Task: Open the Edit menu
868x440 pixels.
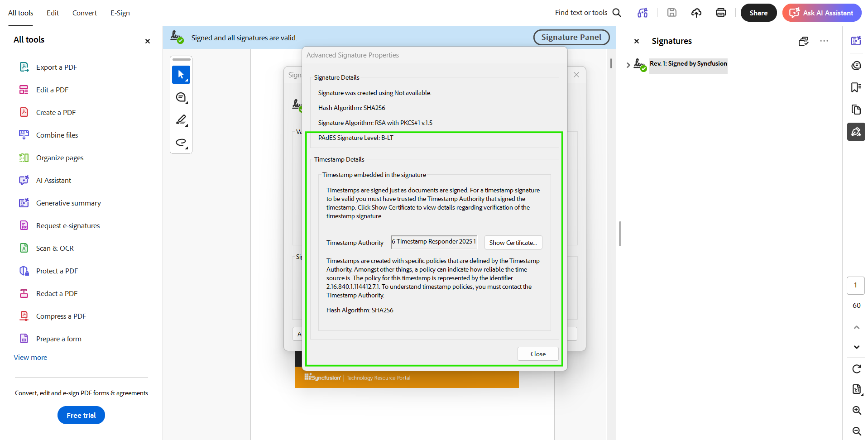Action: (53, 13)
